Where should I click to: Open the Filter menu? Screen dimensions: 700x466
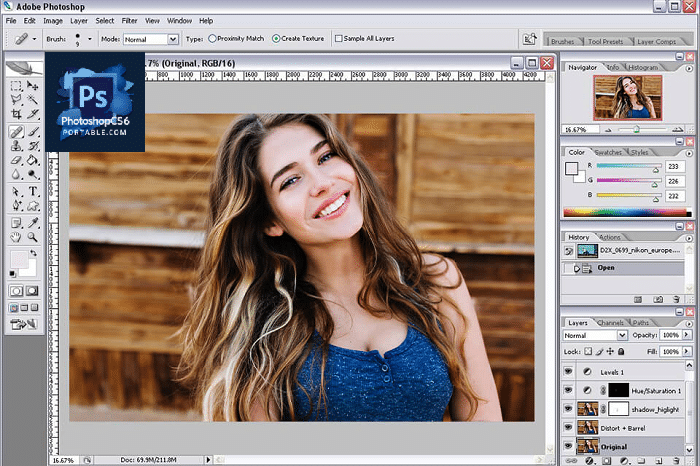pos(129,21)
